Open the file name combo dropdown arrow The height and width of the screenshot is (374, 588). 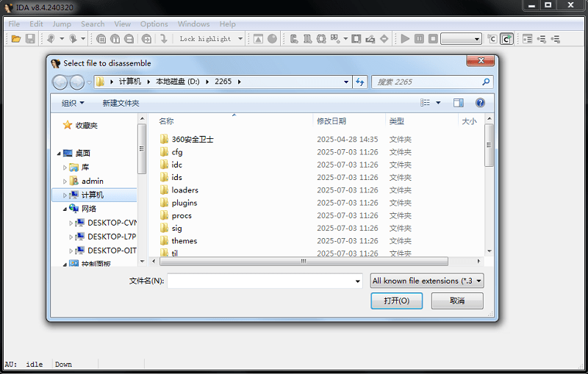coord(357,281)
